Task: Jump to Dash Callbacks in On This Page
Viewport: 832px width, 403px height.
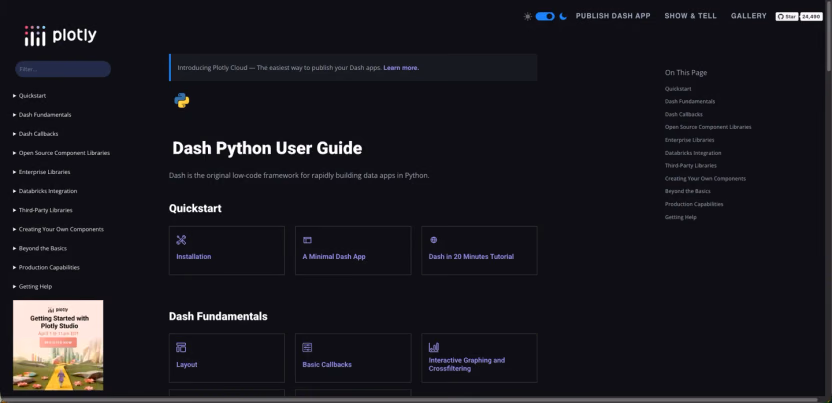Action: 683,115
